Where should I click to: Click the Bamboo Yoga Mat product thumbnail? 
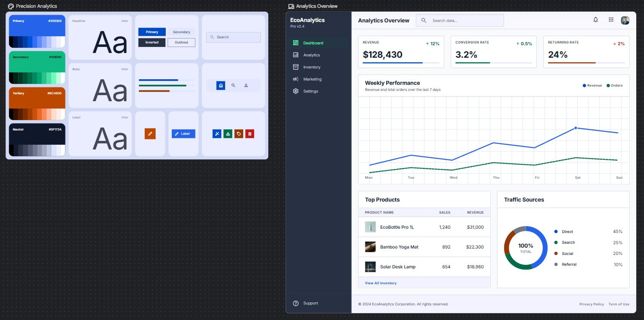click(370, 247)
